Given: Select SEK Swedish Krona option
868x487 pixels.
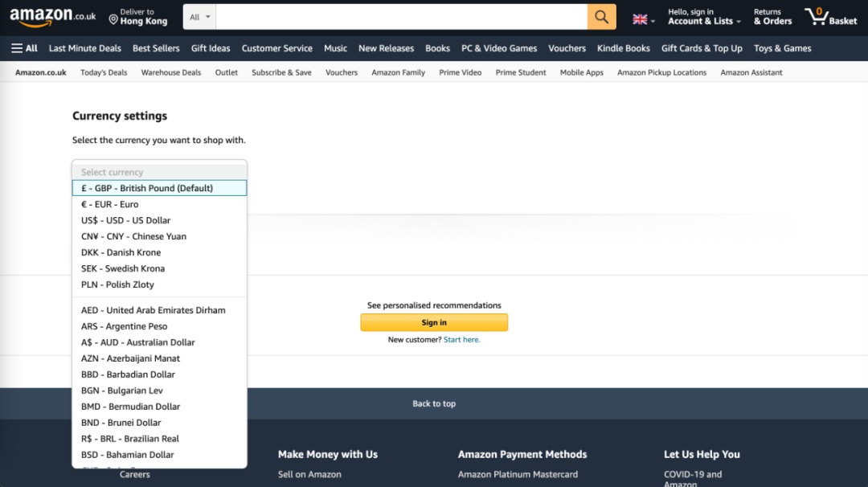Looking at the screenshot, I should coord(159,268).
